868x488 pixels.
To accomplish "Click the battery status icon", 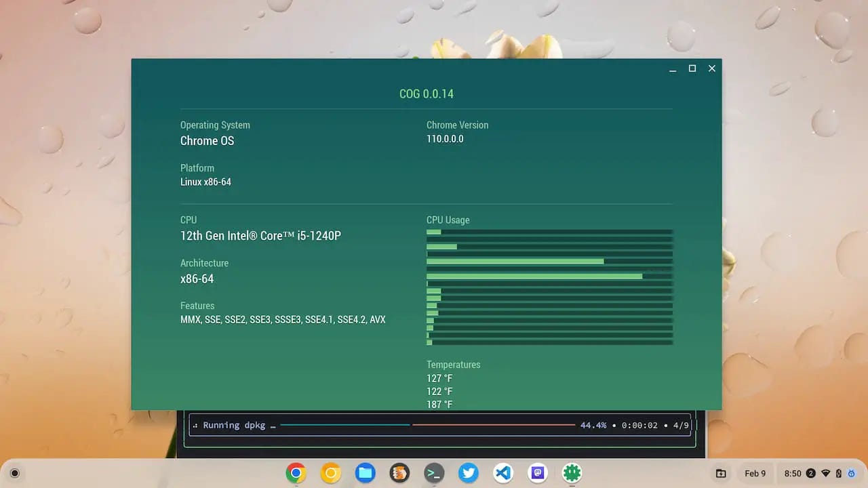I will tap(839, 473).
